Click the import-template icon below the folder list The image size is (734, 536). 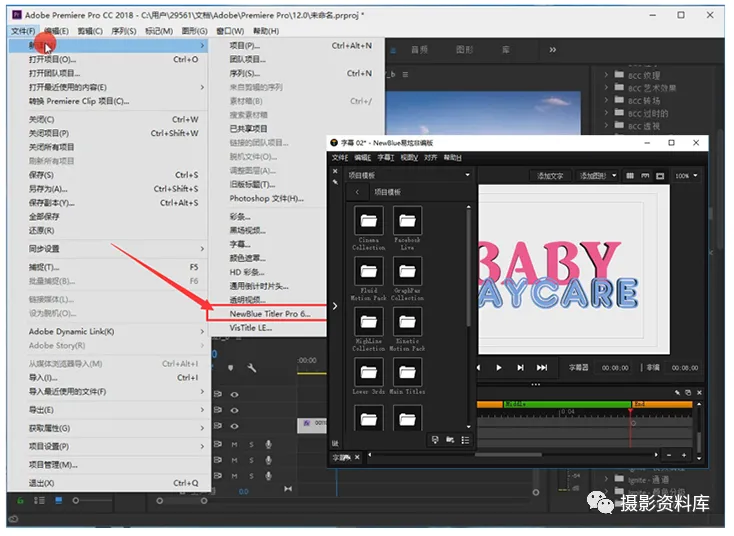[x=435, y=440]
